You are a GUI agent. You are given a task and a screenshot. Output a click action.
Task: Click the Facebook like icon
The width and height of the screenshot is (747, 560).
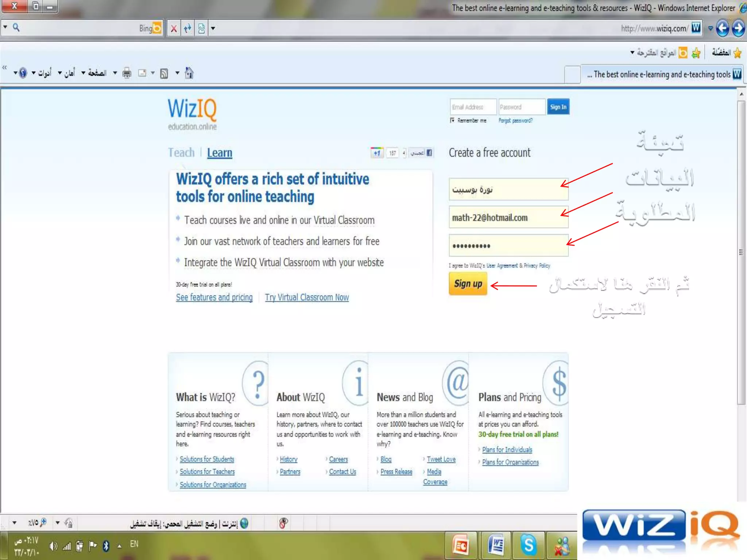(429, 153)
